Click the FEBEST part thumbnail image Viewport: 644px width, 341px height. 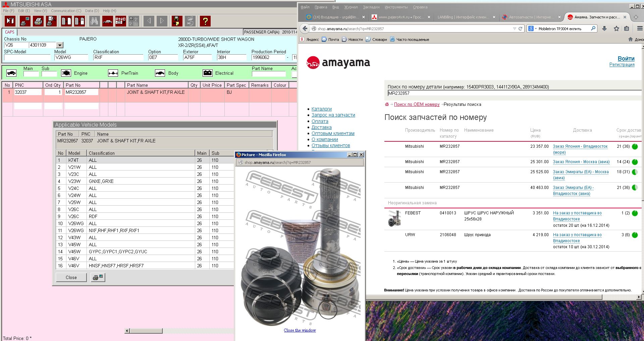coord(394,218)
